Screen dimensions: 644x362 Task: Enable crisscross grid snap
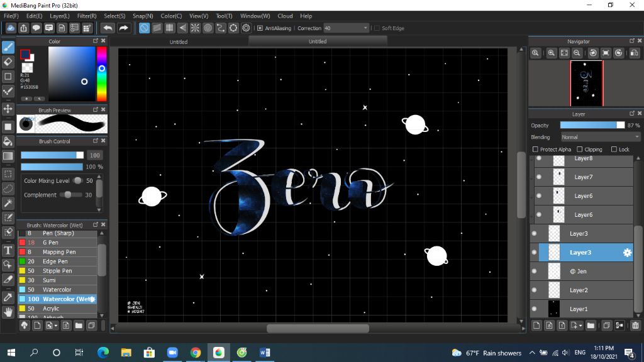click(x=170, y=28)
